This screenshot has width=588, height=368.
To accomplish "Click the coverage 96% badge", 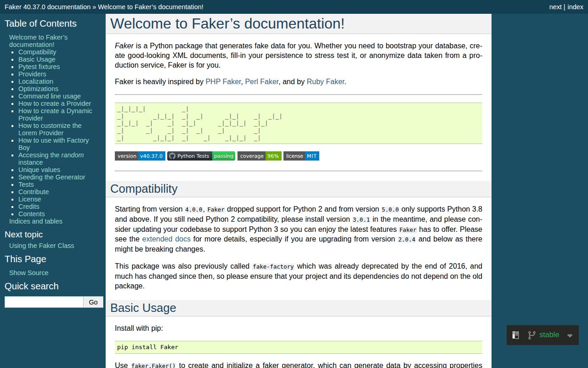I will [x=260, y=156].
